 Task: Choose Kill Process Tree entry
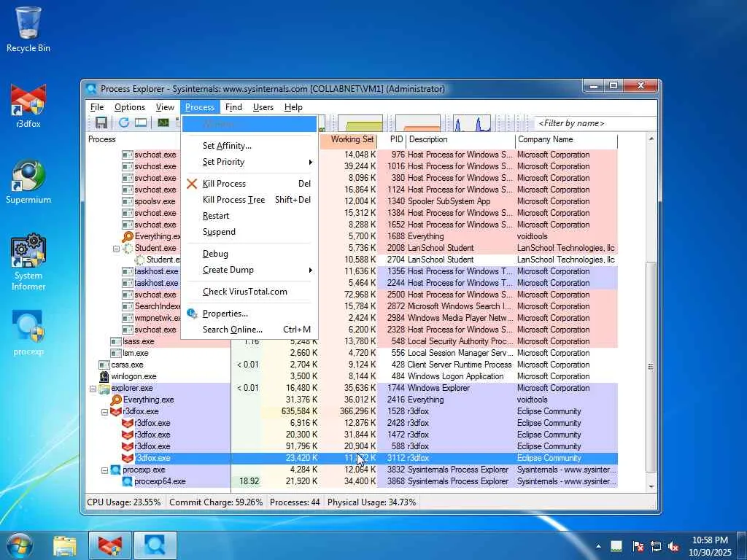pos(249,200)
